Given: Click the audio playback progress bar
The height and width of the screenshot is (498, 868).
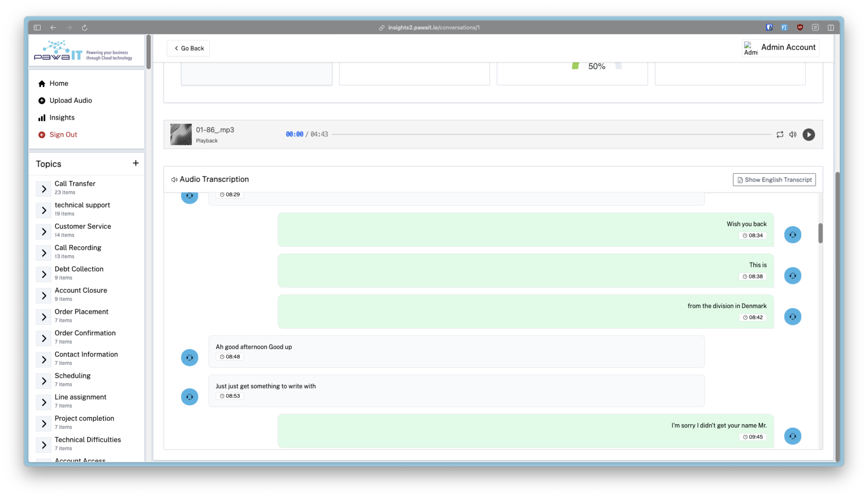Looking at the screenshot, I should [x=551, y=134].
